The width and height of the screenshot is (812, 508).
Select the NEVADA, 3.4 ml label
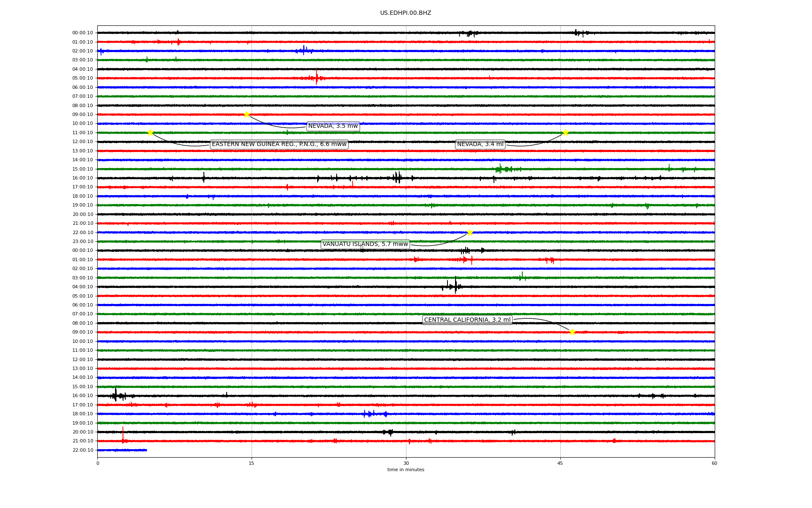pyautogui.click(x=480, y=144)
